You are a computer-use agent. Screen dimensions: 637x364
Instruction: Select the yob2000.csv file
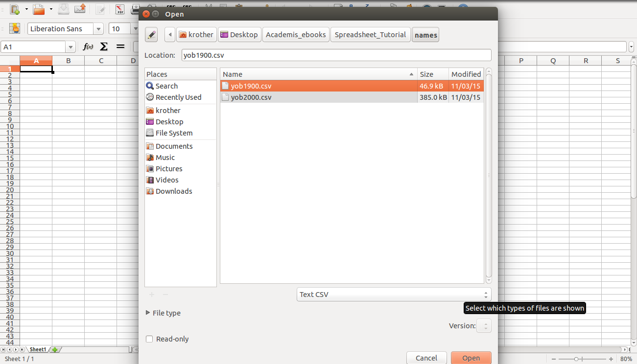[x=251, y=97]
